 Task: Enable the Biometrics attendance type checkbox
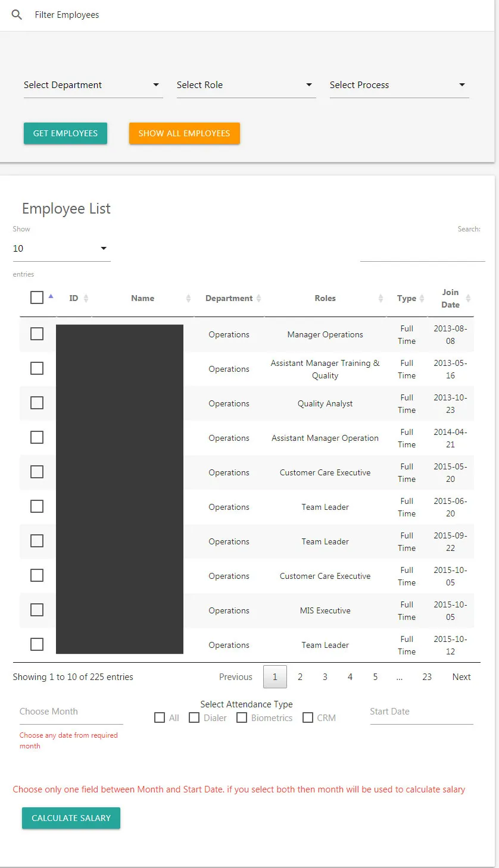(x=242, y=717)
